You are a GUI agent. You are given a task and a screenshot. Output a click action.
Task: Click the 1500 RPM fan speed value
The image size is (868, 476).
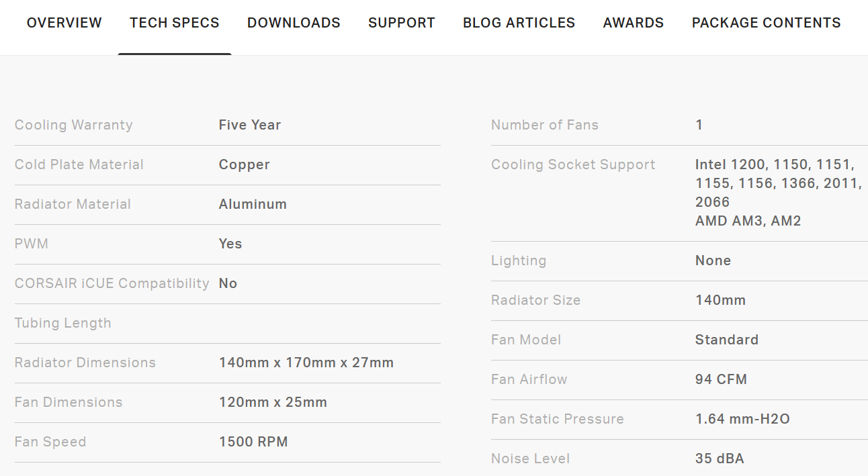(x=253, y=442)
